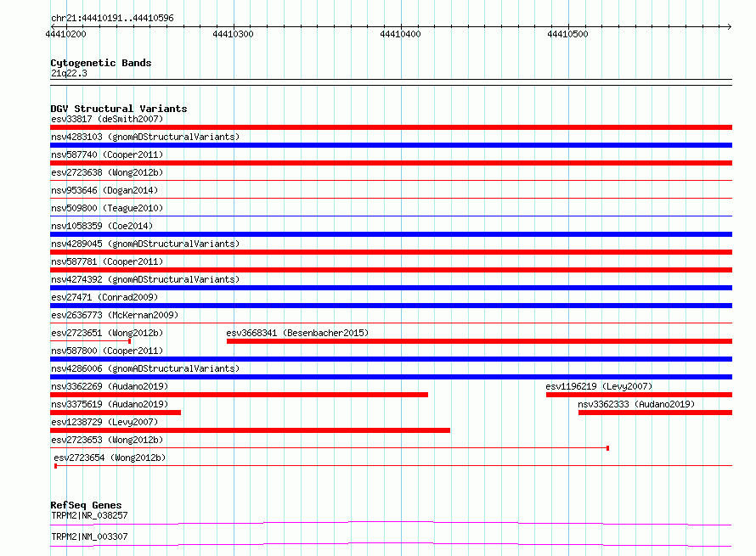Open variant esv2723638 (Wong2012b)
Screen dimensions: 756x556
coord(107,172)
